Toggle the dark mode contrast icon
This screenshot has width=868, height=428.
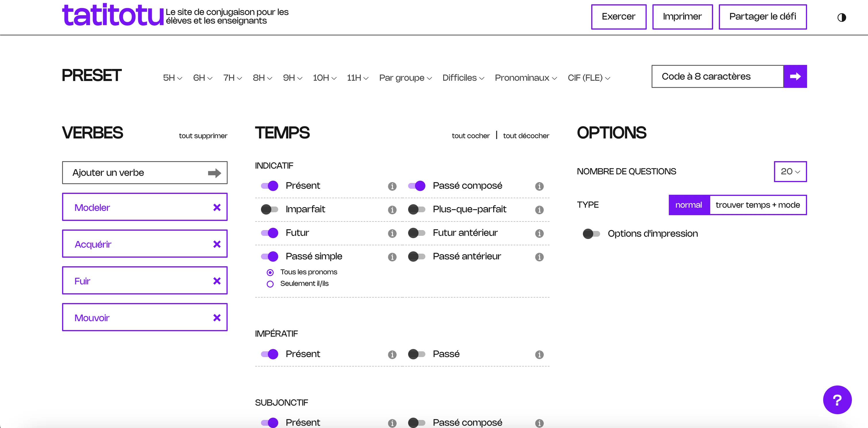[x=841, y=18]
